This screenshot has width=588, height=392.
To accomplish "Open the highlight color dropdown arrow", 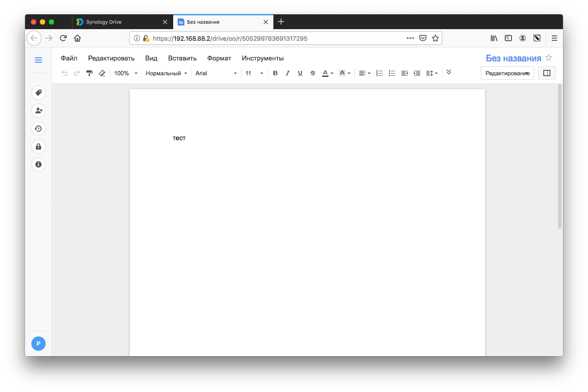I will click(349, 73).
